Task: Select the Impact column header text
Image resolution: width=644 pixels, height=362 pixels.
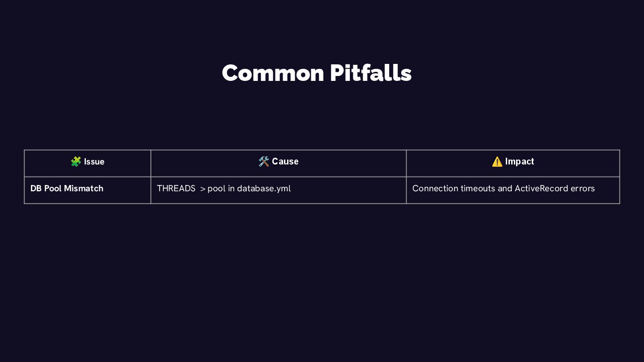Action: pyautogui.click(x=520, y=161)
